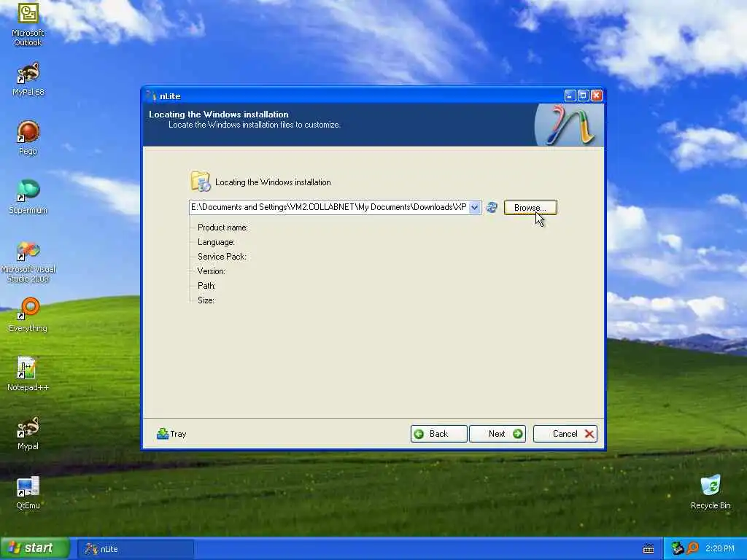The width and height of the screenshot is (747, 560).
Task: Select the QtEmu desktop icon
Action: click(28, 492)
